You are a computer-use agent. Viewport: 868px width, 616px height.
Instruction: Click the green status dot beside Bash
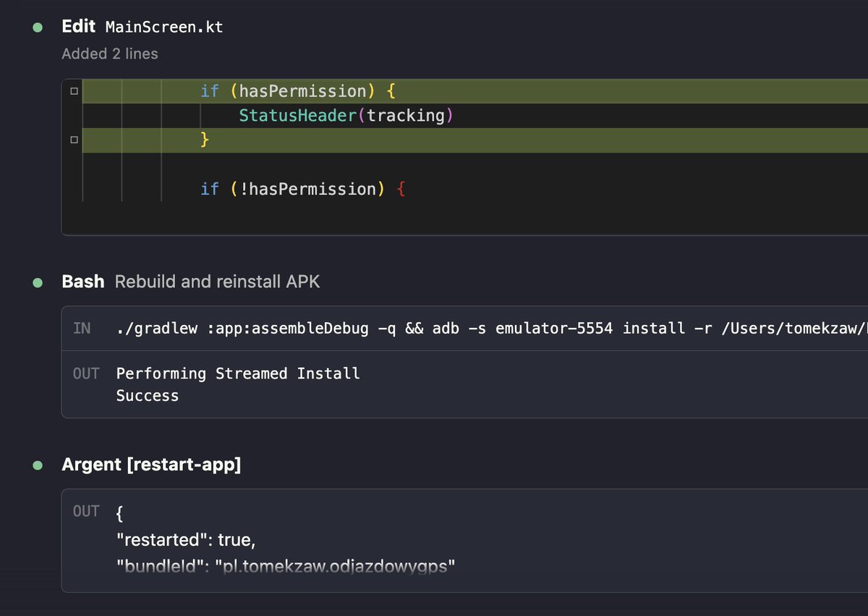coord(37,282)
